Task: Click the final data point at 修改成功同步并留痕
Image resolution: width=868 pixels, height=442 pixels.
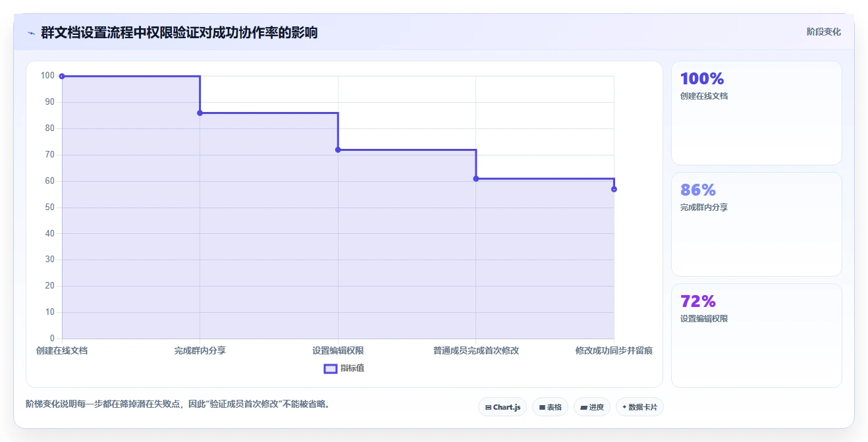Action: 614,189
